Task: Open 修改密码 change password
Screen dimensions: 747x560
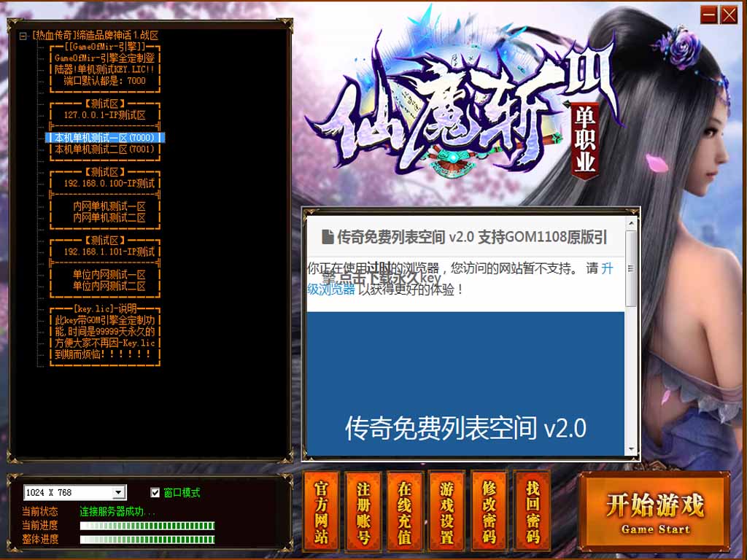Action: point(489,511)
